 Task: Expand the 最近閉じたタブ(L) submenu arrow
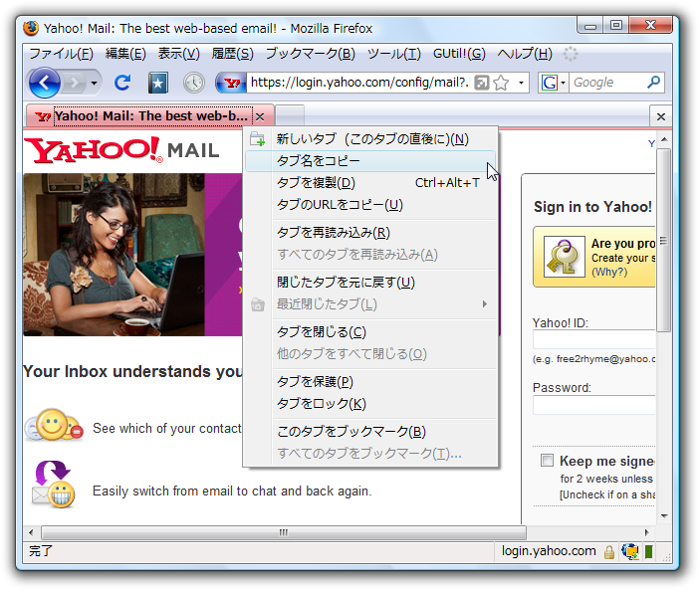(485, 304)
